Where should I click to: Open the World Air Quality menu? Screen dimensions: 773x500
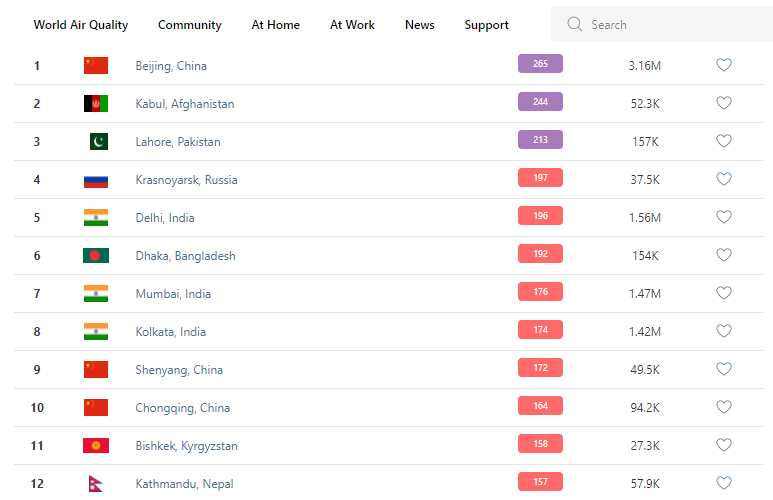coord(81,25)
